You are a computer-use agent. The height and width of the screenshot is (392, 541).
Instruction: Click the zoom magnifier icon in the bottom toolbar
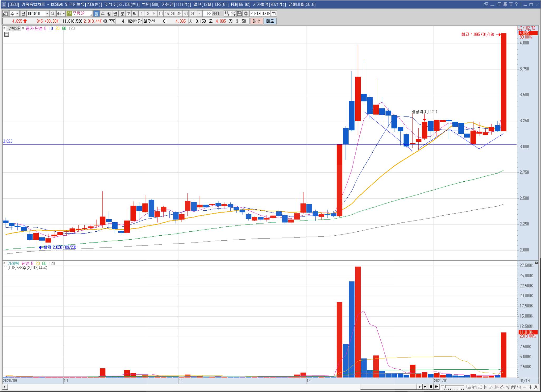click(x=519, y=387)
